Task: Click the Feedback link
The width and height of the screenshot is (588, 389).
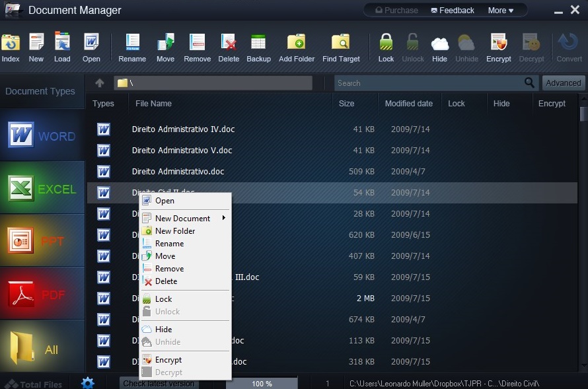Action: (x=453, y=11)
